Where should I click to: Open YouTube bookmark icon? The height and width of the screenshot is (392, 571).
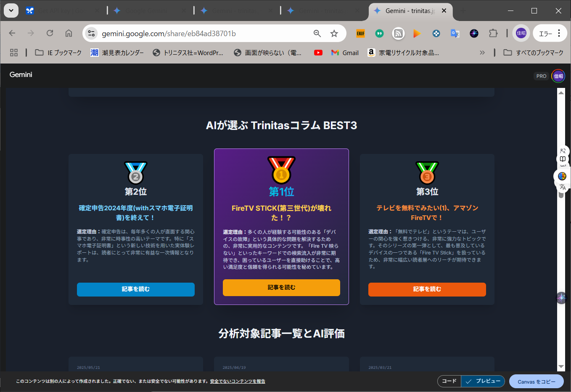[318, 53]
